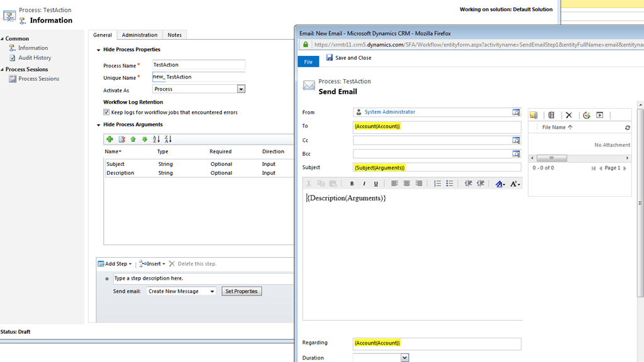Click the Cut icon in editor toolbar
The height and width of the screenshot is (362, 644).
pos(308,184)
